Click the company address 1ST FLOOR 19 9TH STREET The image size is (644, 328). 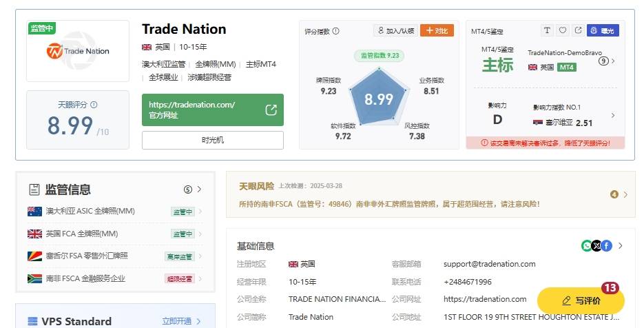click(x=532, y=317)
